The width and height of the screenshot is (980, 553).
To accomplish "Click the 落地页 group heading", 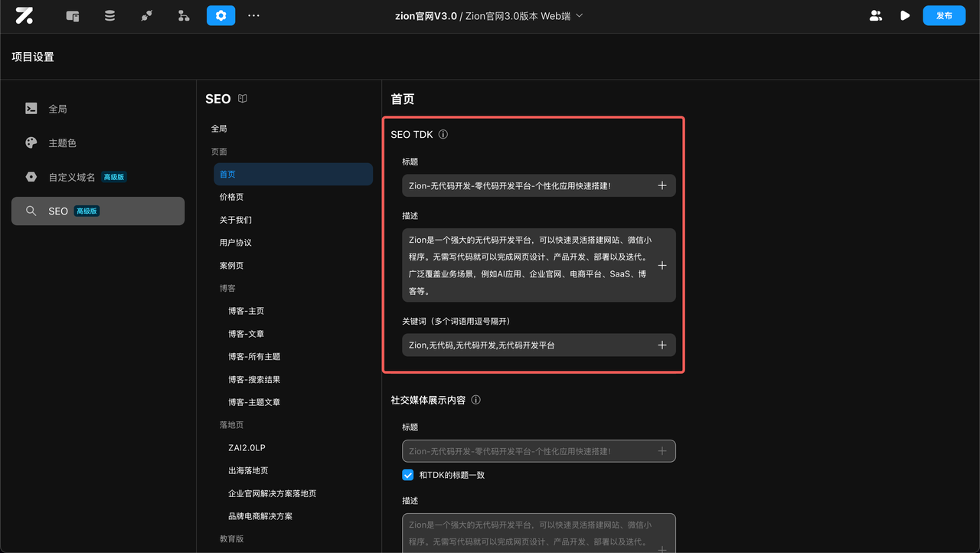I will pos(232,425).
